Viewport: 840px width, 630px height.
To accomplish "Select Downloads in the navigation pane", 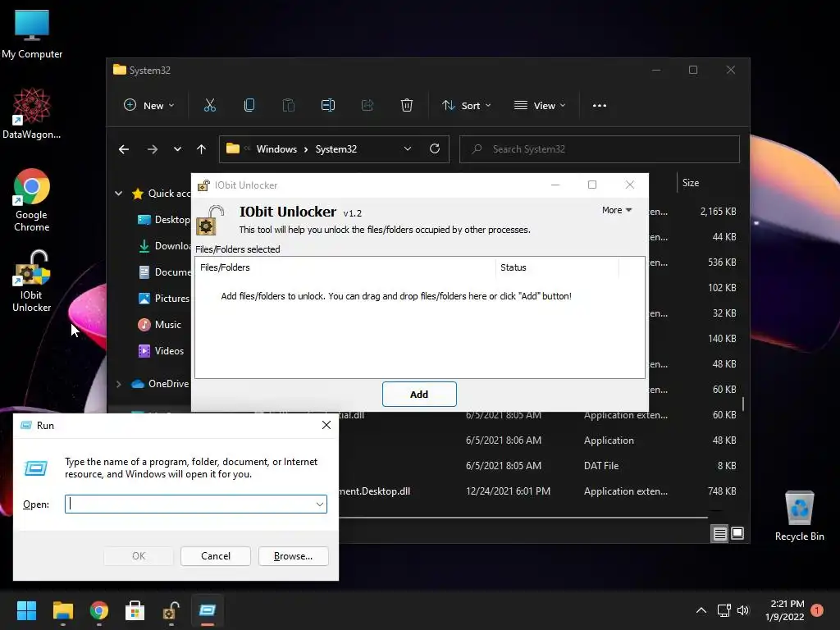I will pyautogui.click(x=164, y=246).
